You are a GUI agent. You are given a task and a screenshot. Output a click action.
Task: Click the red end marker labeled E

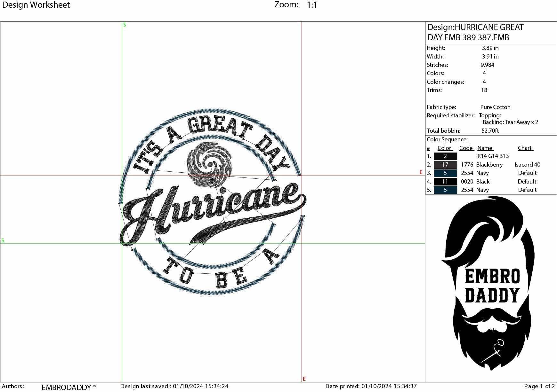click(421, 172)
